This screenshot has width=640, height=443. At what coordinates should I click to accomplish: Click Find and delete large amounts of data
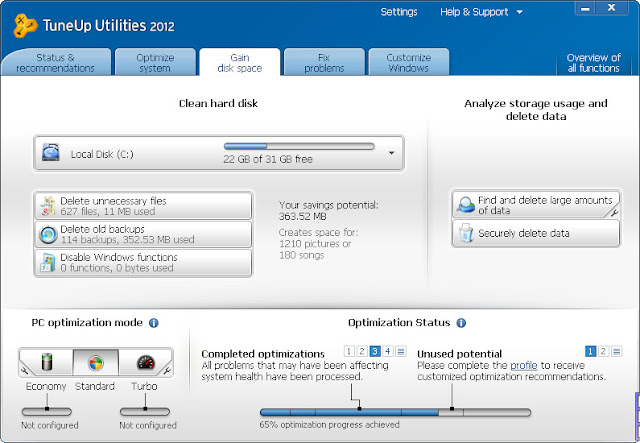tap(536, 205)
